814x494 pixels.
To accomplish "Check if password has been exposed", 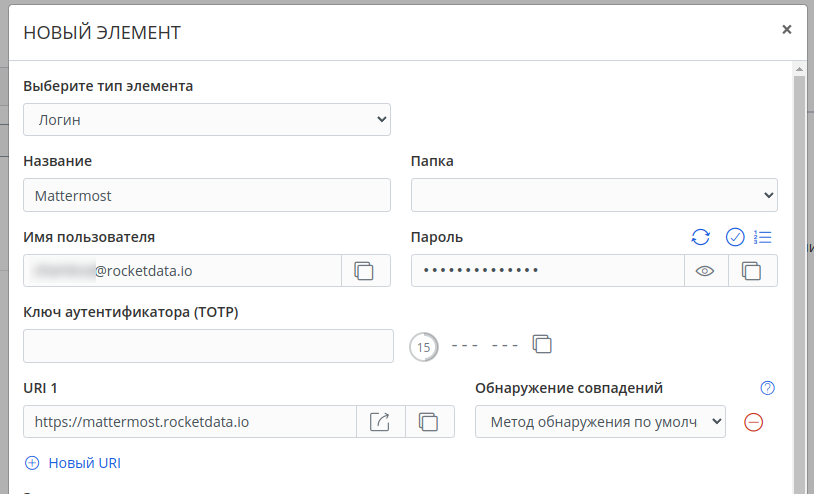I will (x=735, y=237).
